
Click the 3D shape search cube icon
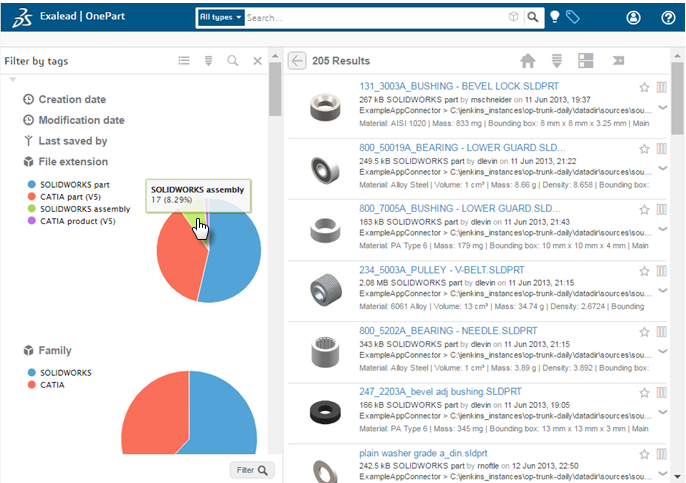(514, 17)
